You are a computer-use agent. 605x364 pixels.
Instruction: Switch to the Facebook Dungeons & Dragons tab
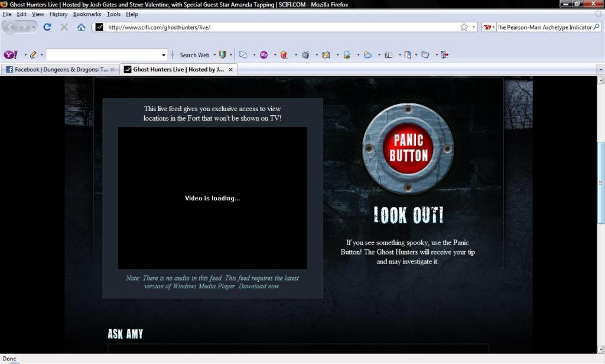pyautogui.click(x=58, y=69)
